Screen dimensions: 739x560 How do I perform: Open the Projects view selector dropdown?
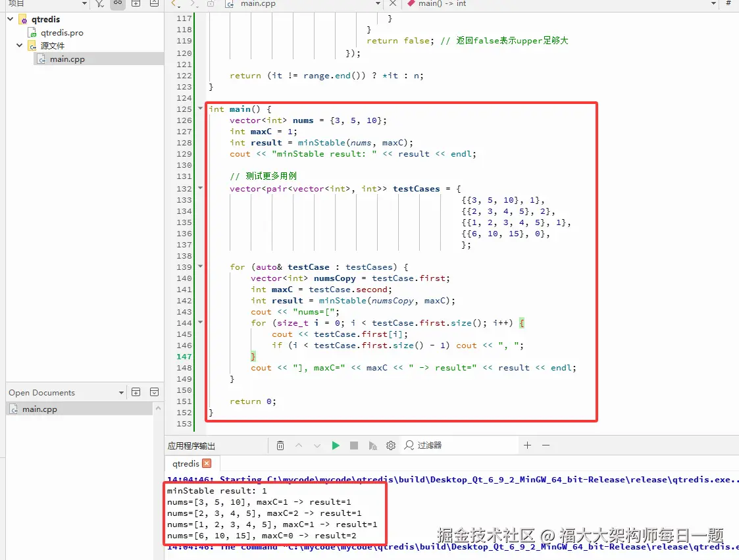click(x=84, y=3)
